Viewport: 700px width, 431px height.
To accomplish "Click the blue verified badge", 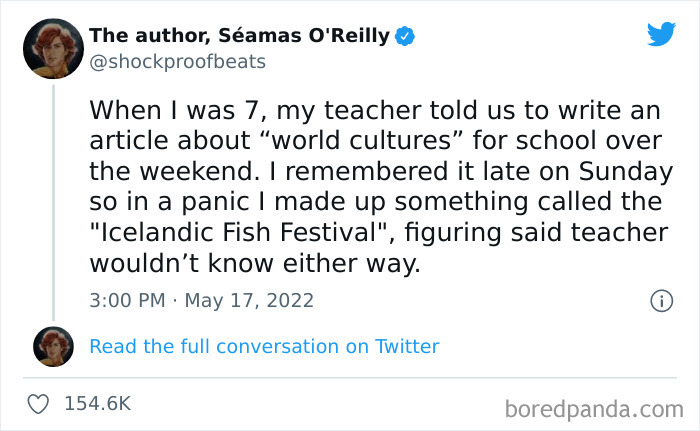I will 406,37.
